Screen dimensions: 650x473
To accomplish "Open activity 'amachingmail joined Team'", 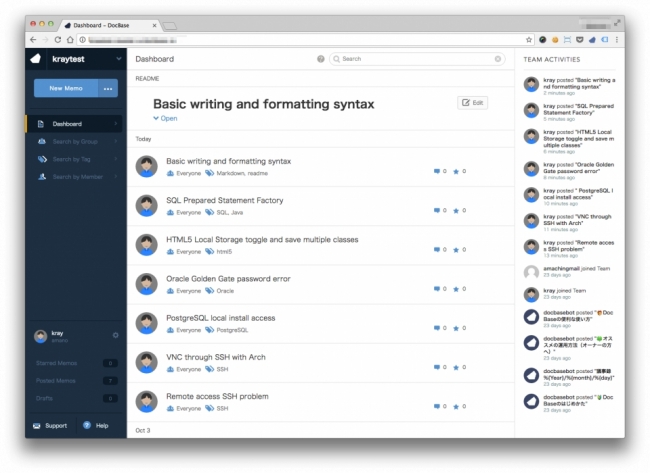I will click(576, 269).
